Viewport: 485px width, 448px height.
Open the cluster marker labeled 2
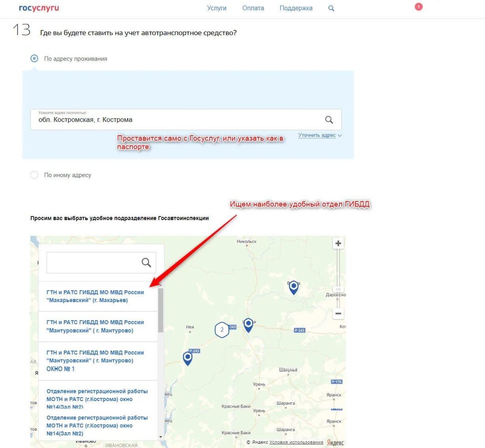[x=222, y=330]
